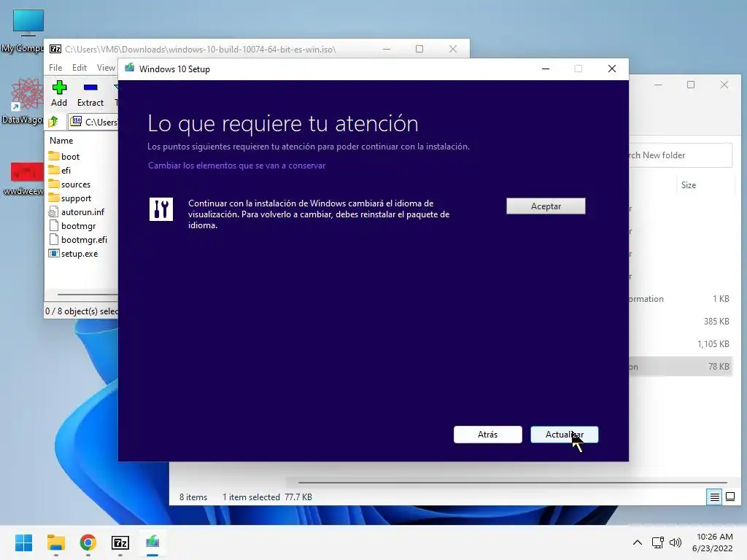This screenshot has height=560, width=747.
Task: Click the 7-Zip address path field
Action: point(93,122)
